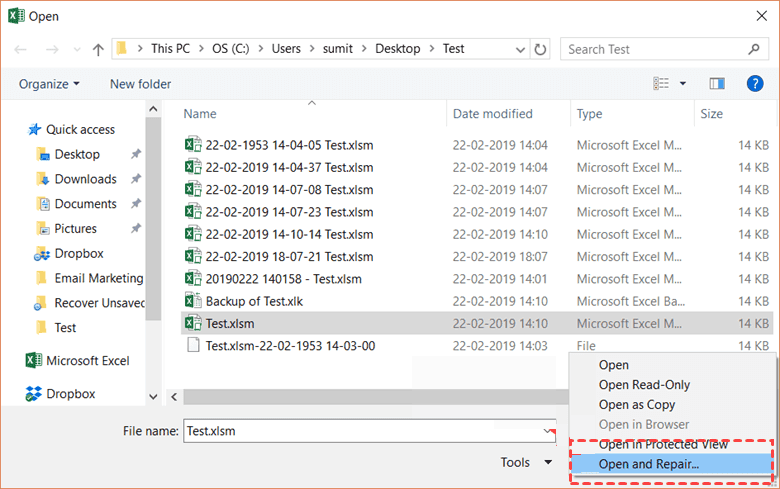780x489 pixels.
Task: Click file list horizontal scroll left arrow
Action: pyautogui.click(x=174, y=396)
